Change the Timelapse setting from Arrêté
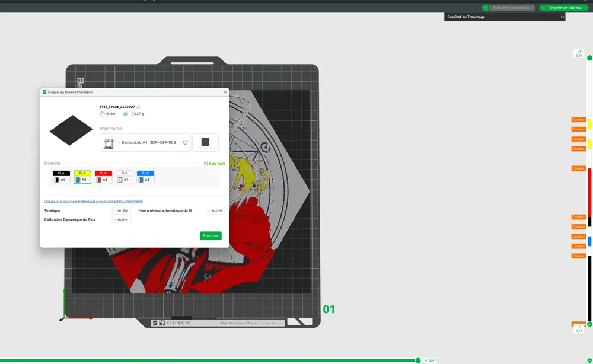This screenshot has height=364, width=593. (121, 210)
